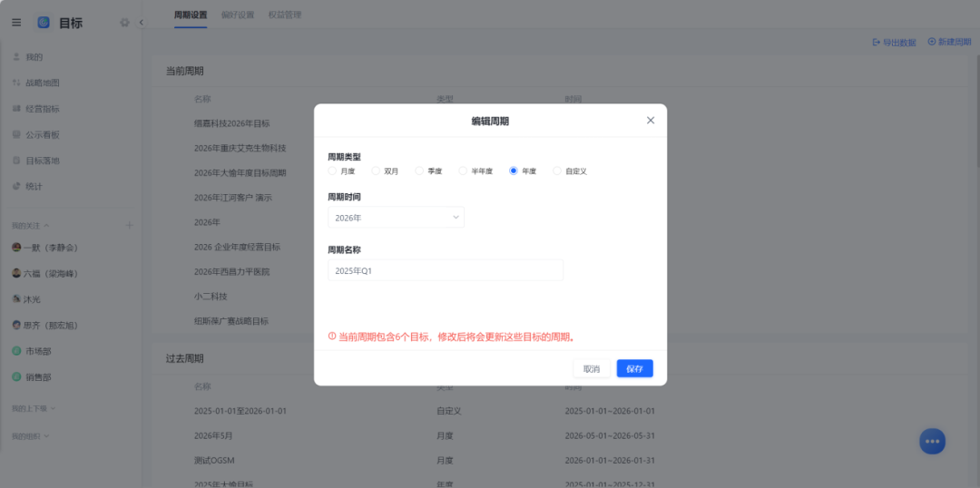980x488 pixels.
Task: Click the avatar of 思齐（那宏旭）
Action: click(x=17, y=325)
